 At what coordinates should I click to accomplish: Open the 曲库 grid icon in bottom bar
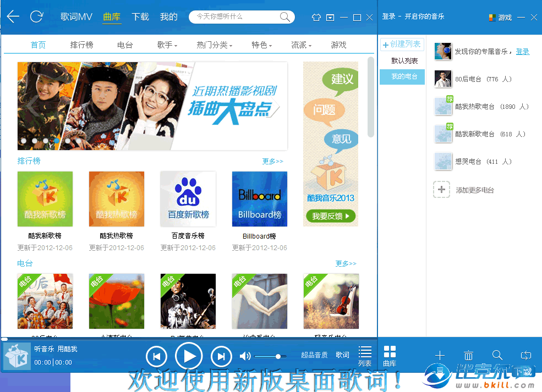pos(390,356)
